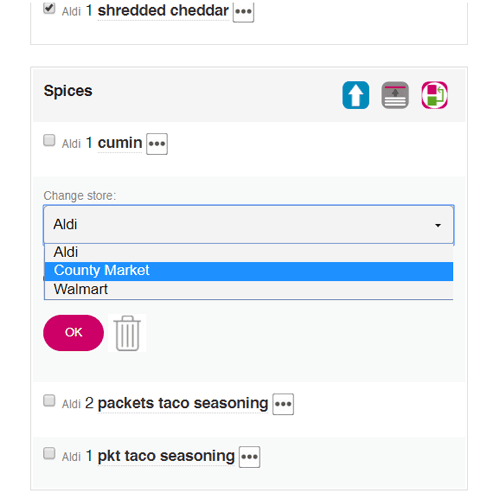This screenshot has width=500, height=500.
Task: Open options for 1 pkt taco seasoning
Action: [249, 457]
